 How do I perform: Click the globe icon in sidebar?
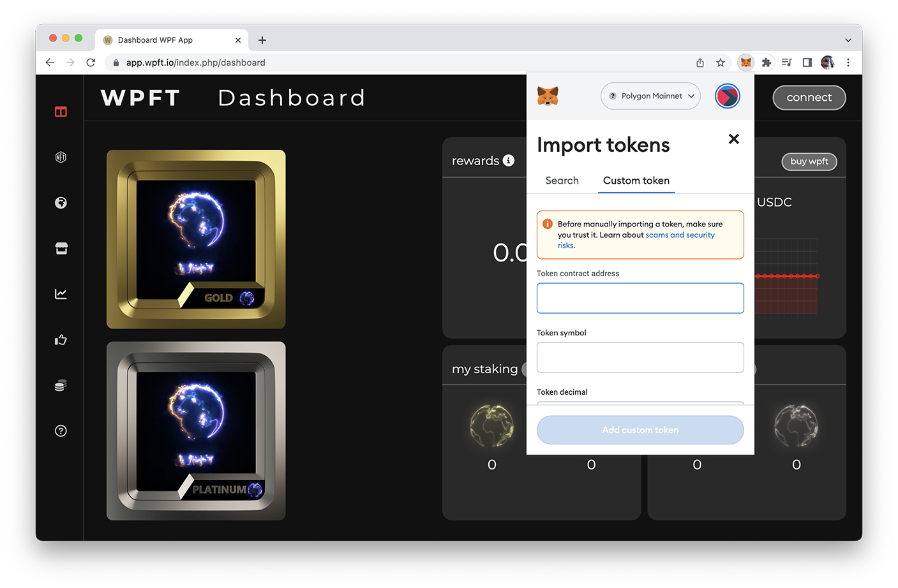point(61,203)
